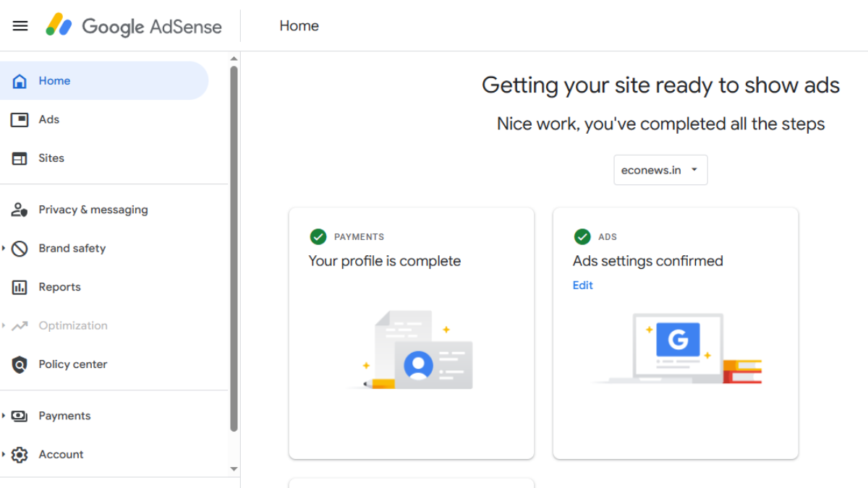Viewport: 868px width, 488px height.
Task: Select the Brand safety icon
Action: click(x=20, y=248)
